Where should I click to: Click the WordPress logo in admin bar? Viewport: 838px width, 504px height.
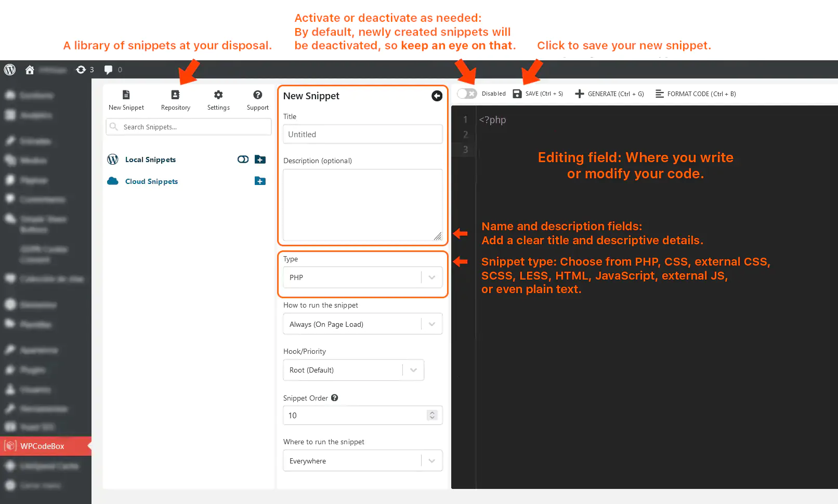tap(10, 70)
